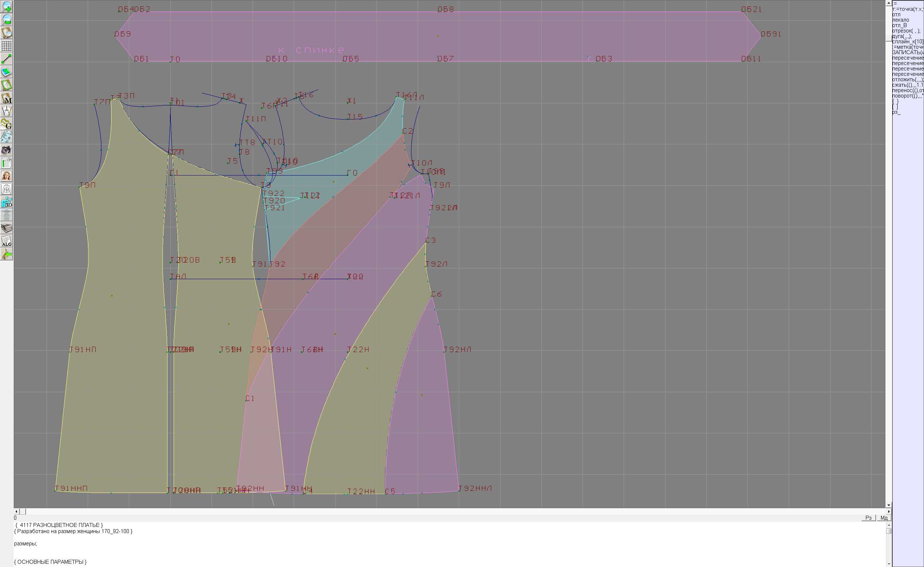Image resolution: width=924 pixels, height=567 pixels.
Task: Open the camera snapshot tool
Action: point(6,150)
